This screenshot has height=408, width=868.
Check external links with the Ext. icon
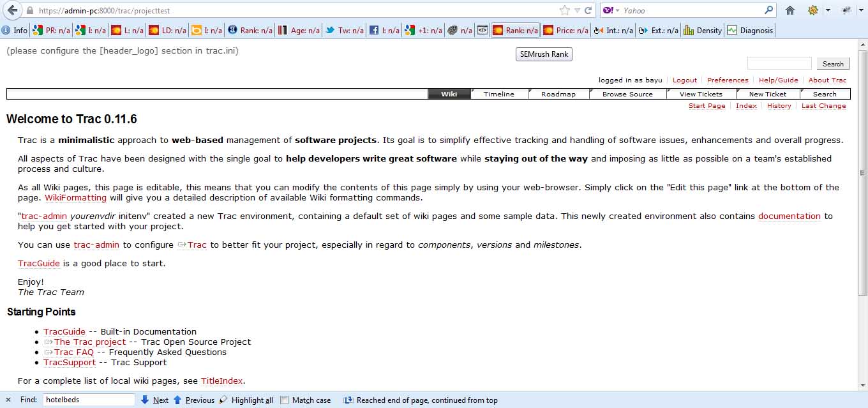[x=657, y=30]
